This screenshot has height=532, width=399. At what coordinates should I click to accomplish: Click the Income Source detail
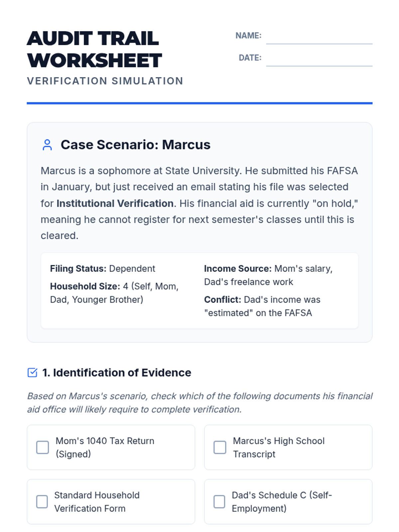click(x=268, y=275)
